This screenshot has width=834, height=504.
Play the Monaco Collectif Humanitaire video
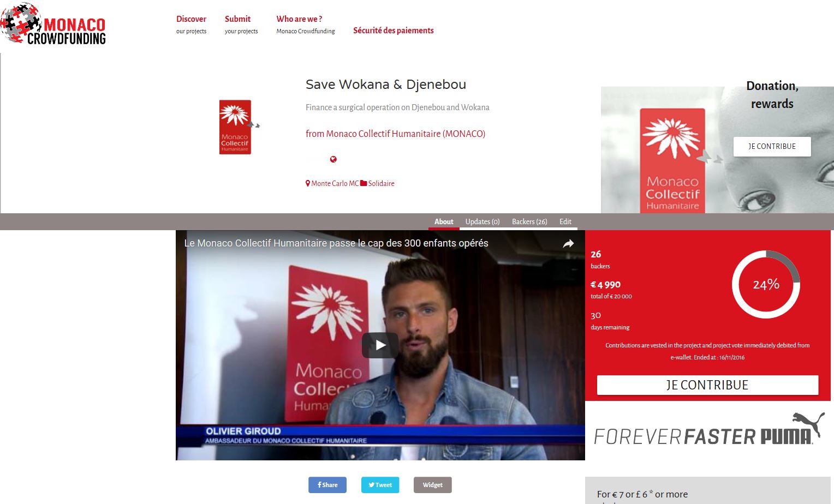[380, 345]
